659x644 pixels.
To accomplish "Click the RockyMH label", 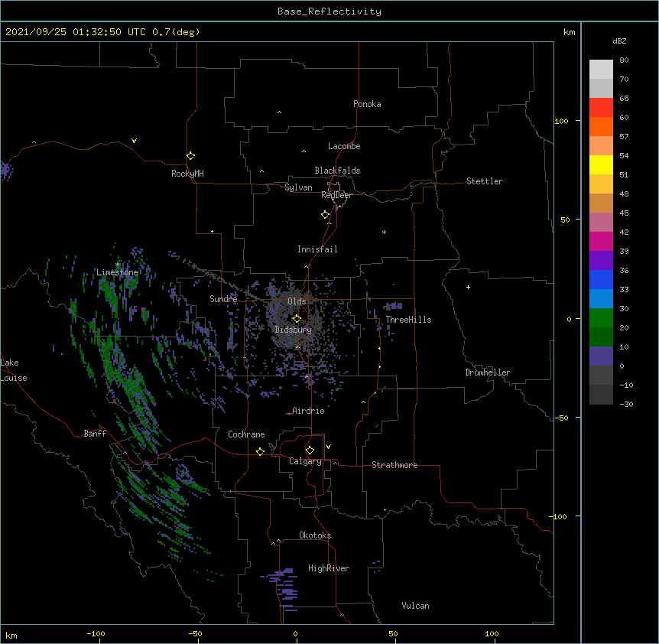I will (x=187, y=174).
